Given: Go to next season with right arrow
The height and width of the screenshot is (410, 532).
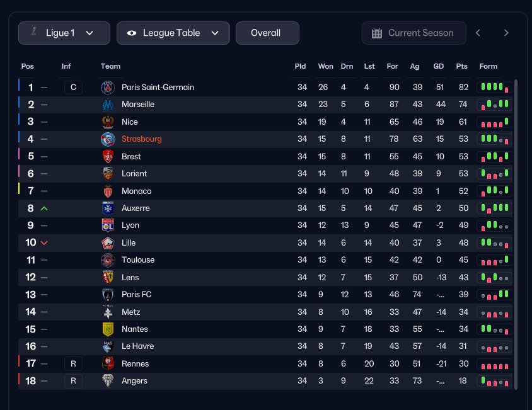Looking at the screenshot, I should pos(506,33).
